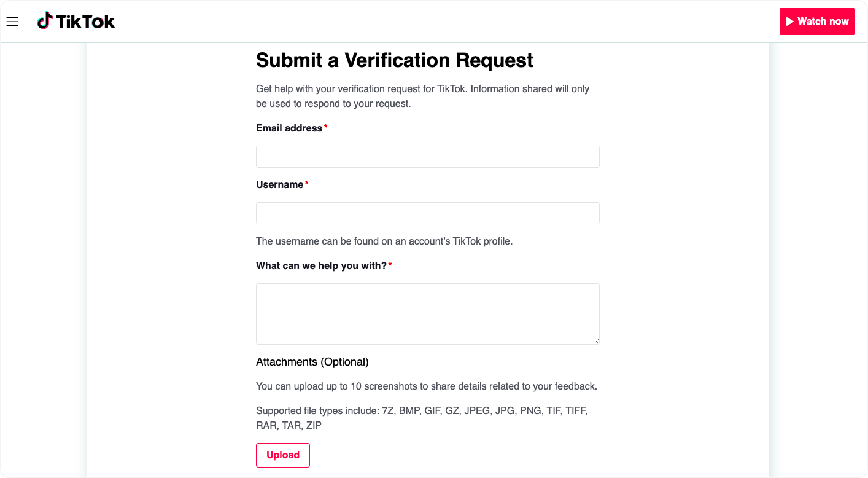Click the Watch now button

817,21
